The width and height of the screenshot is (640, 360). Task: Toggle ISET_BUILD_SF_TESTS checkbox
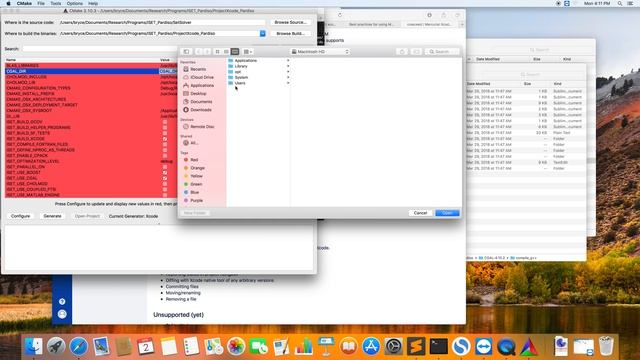tap(165, 133)
